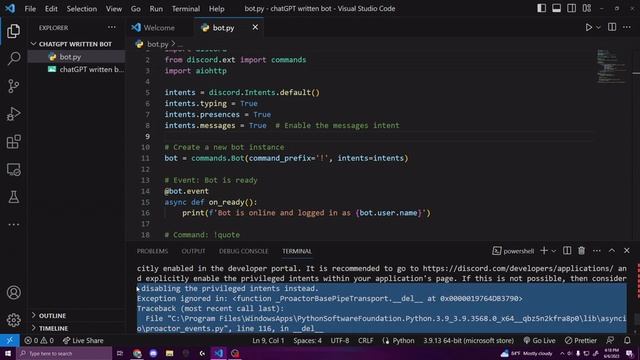
Task: Open the Testing flask view
Action: click(13, 197)
